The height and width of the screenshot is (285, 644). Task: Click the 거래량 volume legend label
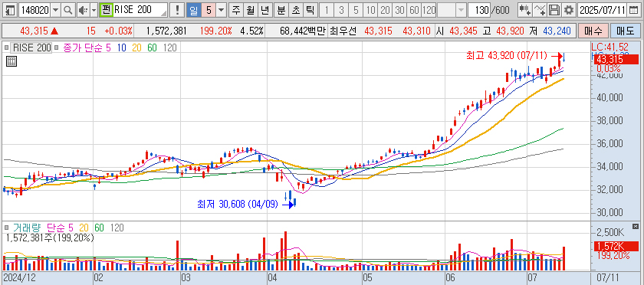pyautogui.click(x=27, y=227)
